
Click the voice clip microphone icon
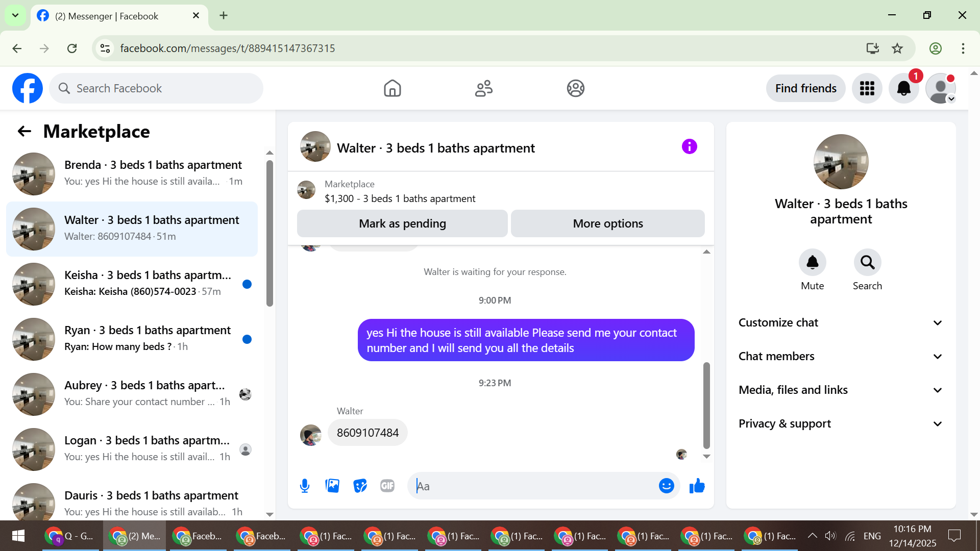[x=305, y=486]
